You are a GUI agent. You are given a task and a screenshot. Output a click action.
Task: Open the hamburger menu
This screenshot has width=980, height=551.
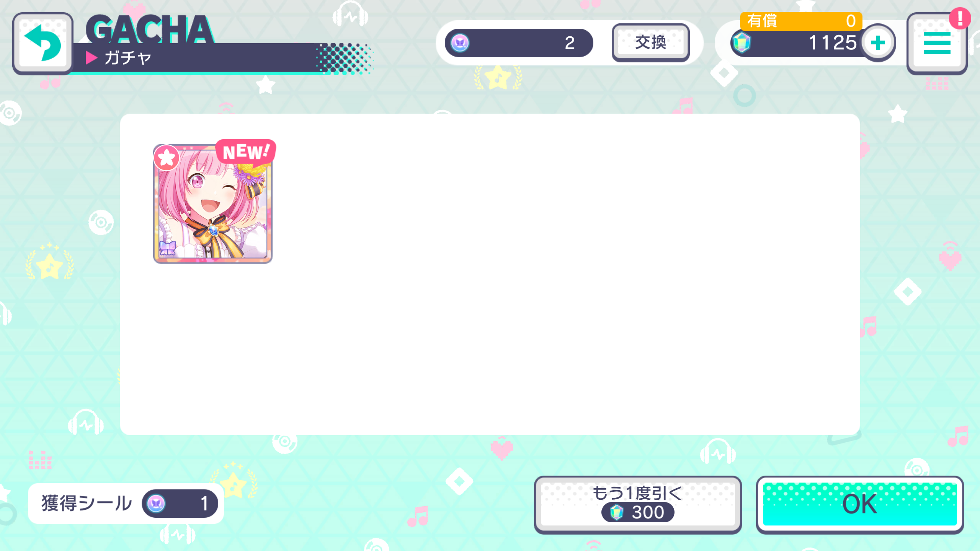(x=936, y=43)
